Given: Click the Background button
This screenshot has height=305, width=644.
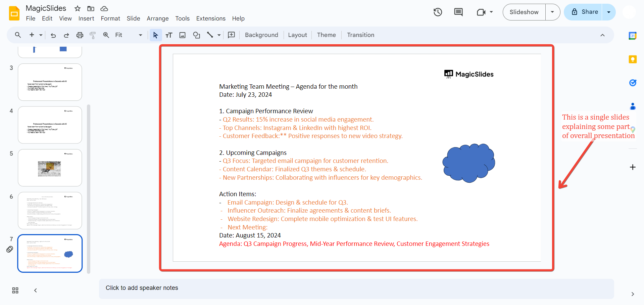Looking at the screenshot, I should 261,35.
